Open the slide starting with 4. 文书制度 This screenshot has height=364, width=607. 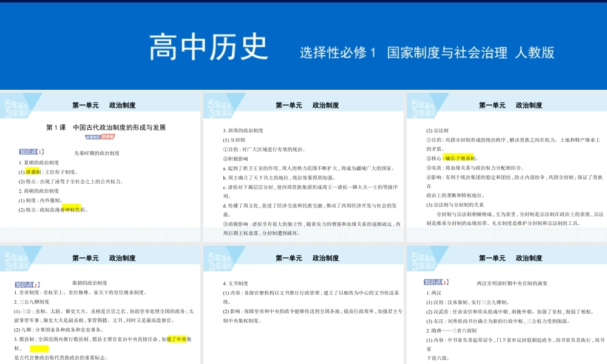click(303, 305)
